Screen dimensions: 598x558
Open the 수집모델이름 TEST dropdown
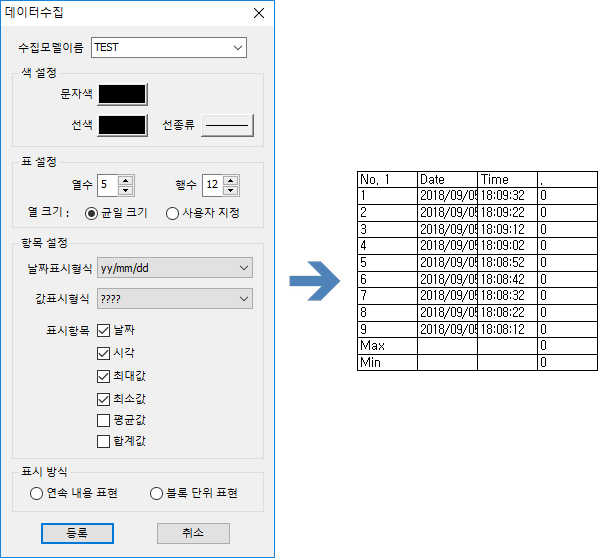point(169,48)
